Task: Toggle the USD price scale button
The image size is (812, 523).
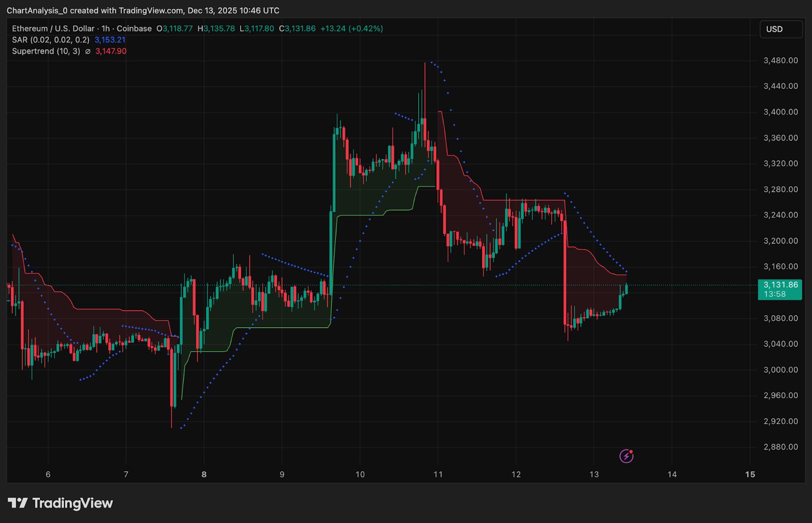Action: tap(781, 29)
